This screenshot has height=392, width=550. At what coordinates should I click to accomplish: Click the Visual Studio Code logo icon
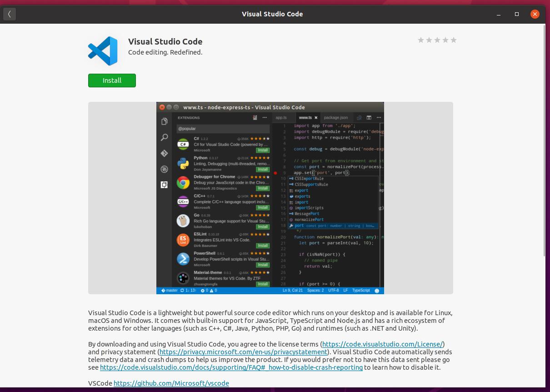pos(103,51)
